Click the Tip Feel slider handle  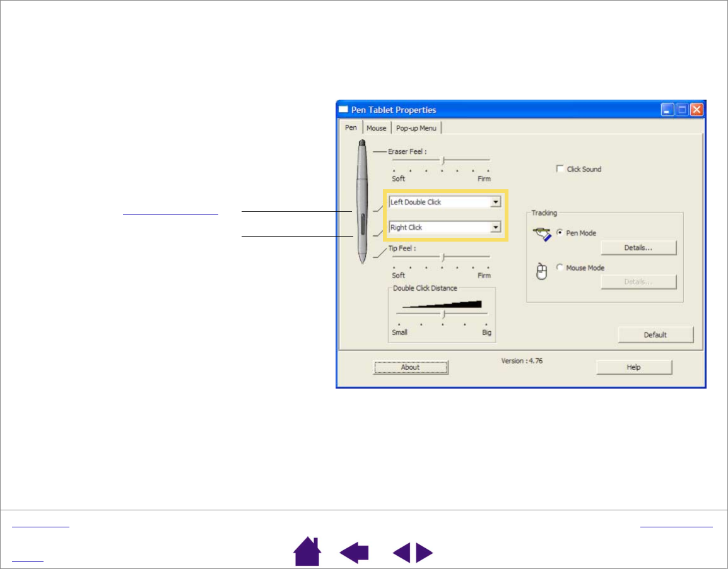pyautogui.click(x=443, y=257)
